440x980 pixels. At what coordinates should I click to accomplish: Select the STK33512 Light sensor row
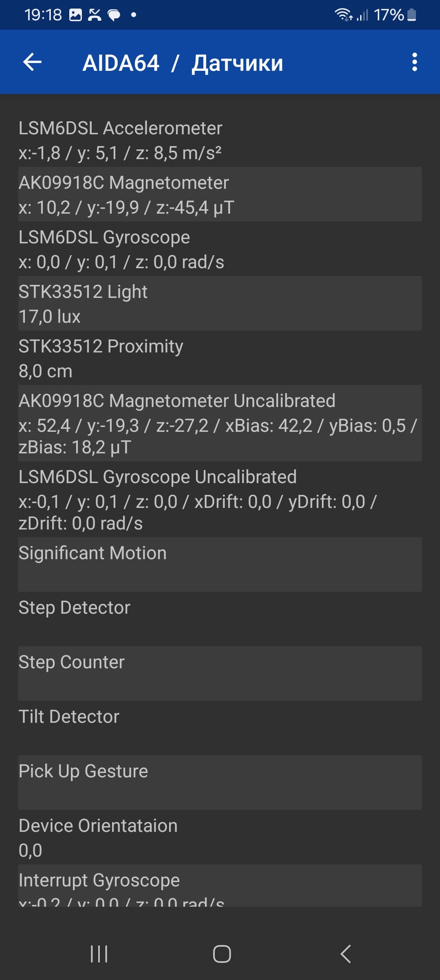(x=220, y=304)
